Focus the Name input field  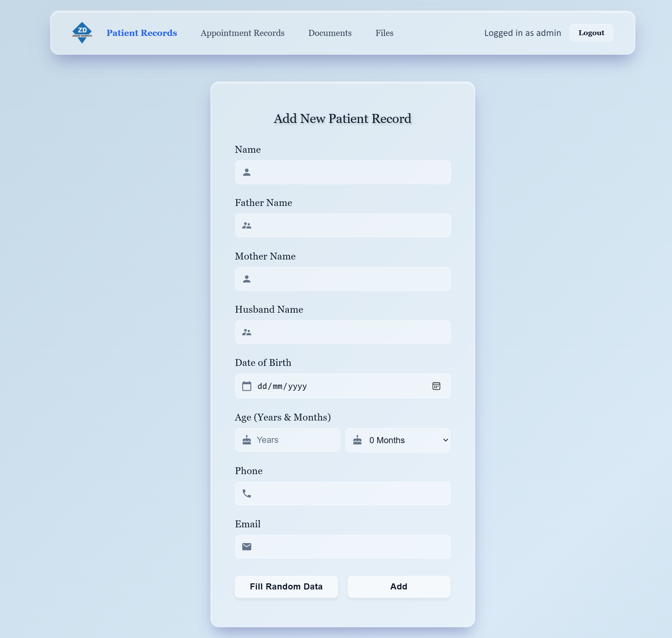click(343, 172)
